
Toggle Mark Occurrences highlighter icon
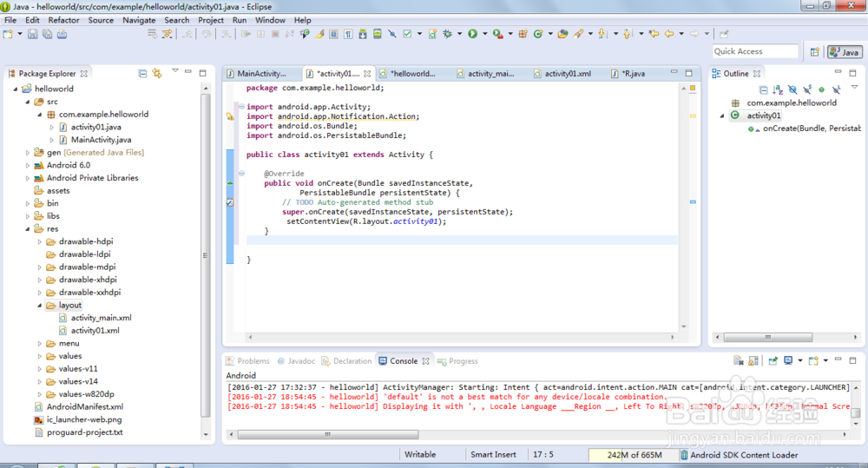pos(319,34)
